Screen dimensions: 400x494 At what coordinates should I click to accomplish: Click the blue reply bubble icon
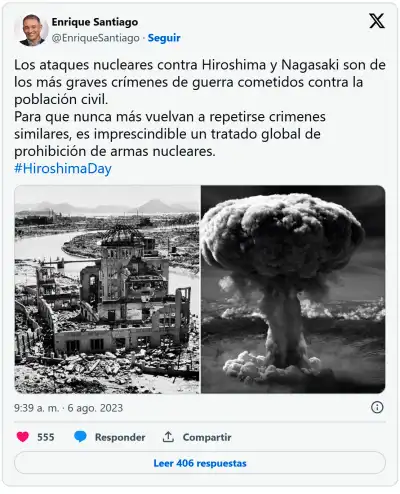point(80,437)
